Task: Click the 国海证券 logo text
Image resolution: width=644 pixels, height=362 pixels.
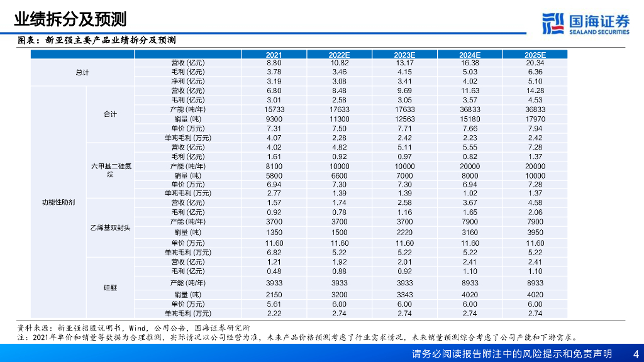Action: (599, 21)
